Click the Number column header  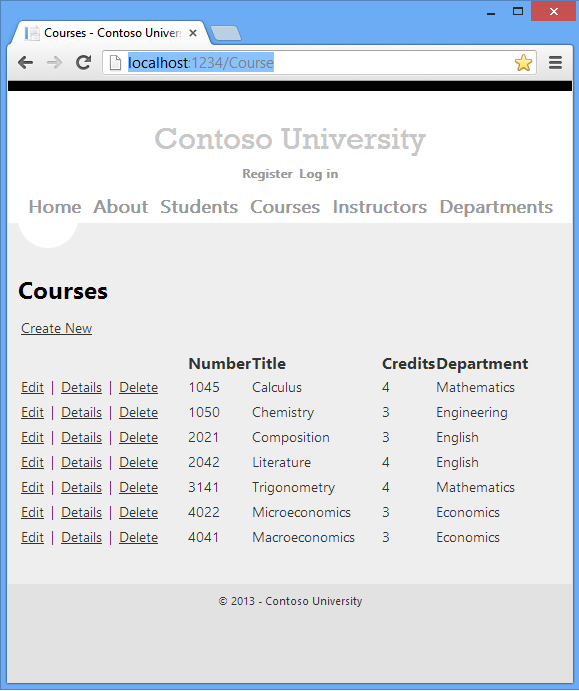[219, 364]
